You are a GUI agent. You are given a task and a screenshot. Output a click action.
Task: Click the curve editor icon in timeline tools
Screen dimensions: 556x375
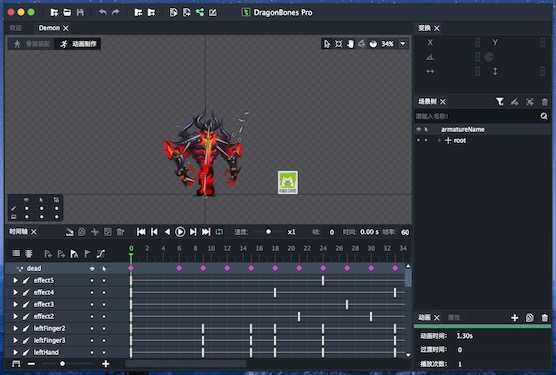101,253
